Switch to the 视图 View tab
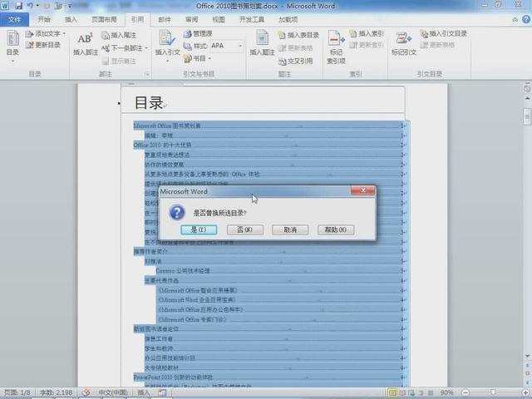532x399 pixels. coord(219,20)
